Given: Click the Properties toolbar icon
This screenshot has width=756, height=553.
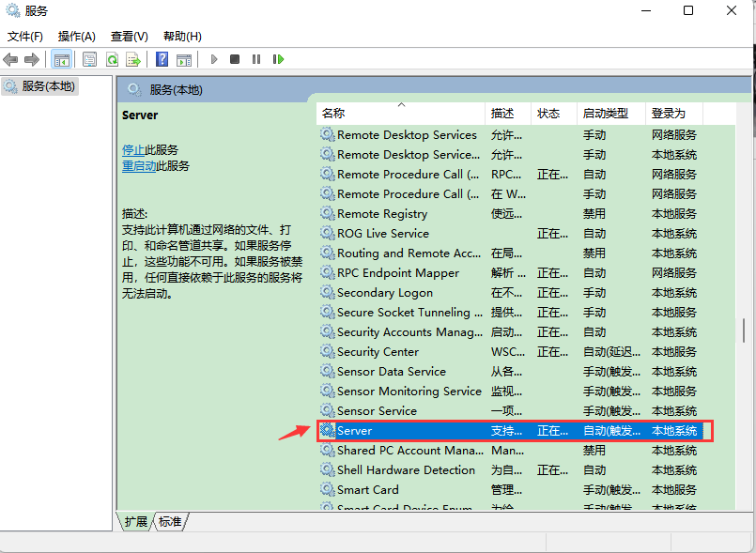Looking at the screenshot, I should (x=88, y=59).
